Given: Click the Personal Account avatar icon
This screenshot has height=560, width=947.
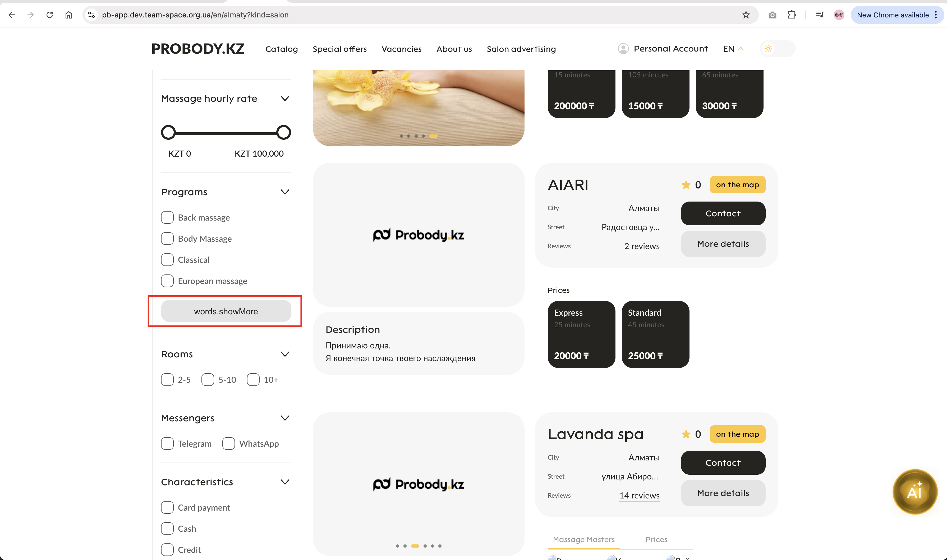Looking at the screenshot, I should (x=623, y=49).
